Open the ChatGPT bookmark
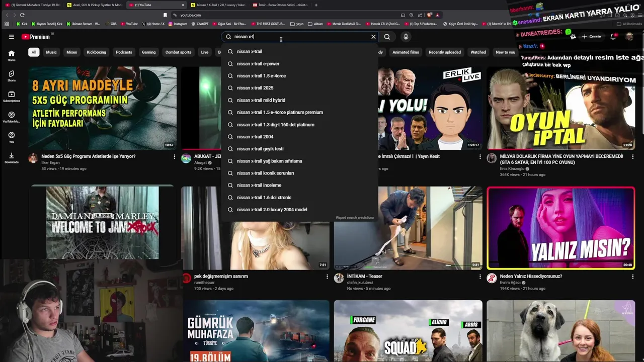This screenshot has height=362, width=644. [x=200, y=24]
